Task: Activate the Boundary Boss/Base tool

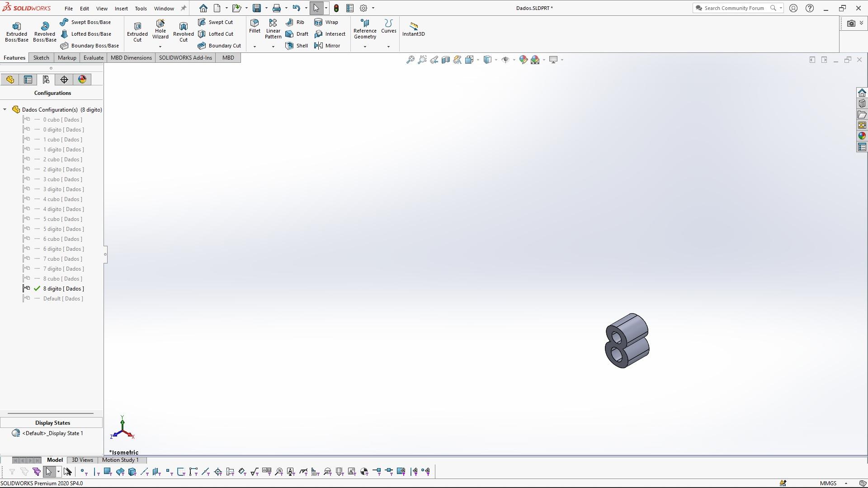Action: click(x=90, y=46)
